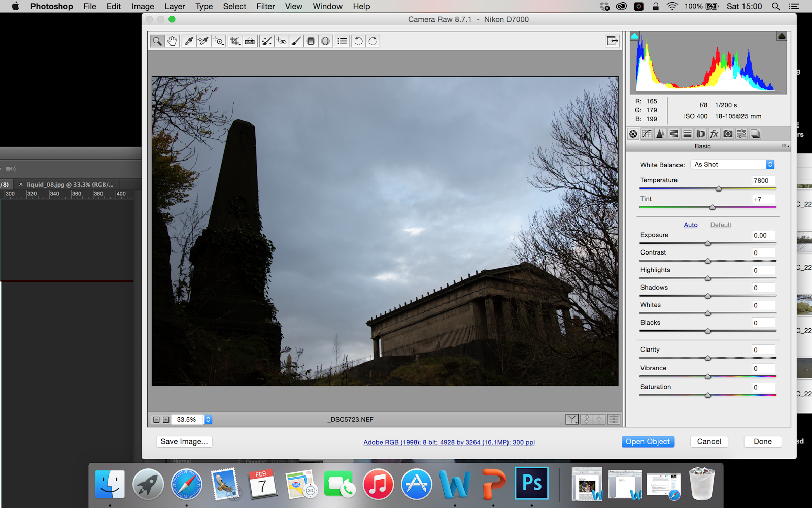Open the zoom level dropdown
Screen dimensions: 812x508
(x=208, y=419)
